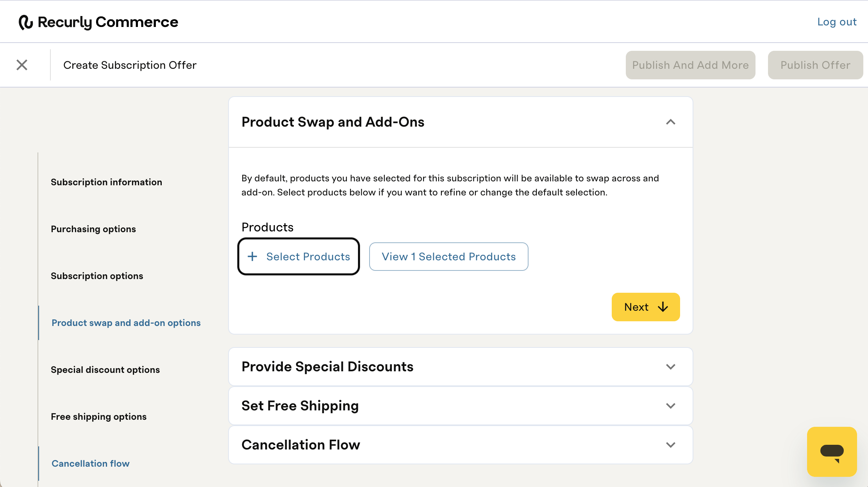
Task: Click the Publish Offer button
Action: coord(815,65)
